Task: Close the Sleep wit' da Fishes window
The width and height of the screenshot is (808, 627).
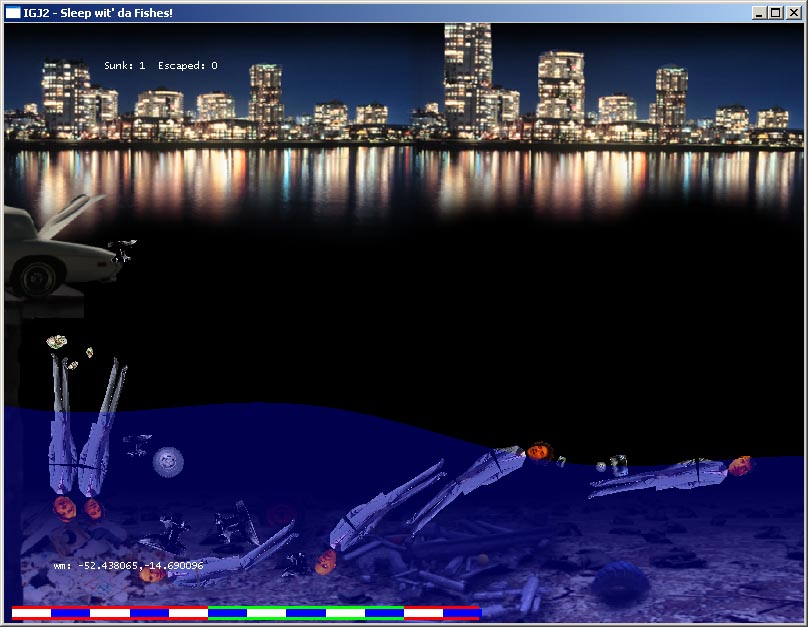Action: click(x=794, y=13)
